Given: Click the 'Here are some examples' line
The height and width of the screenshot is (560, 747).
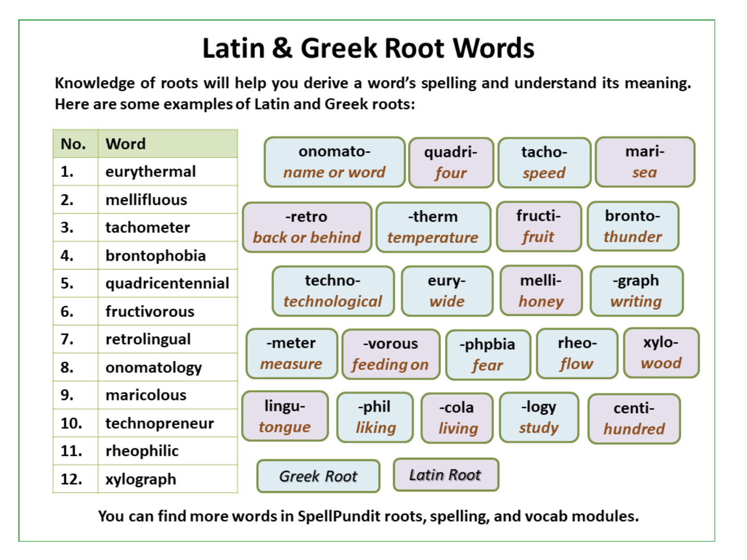Looking at the screenshot, I should [x=235, y=104].
